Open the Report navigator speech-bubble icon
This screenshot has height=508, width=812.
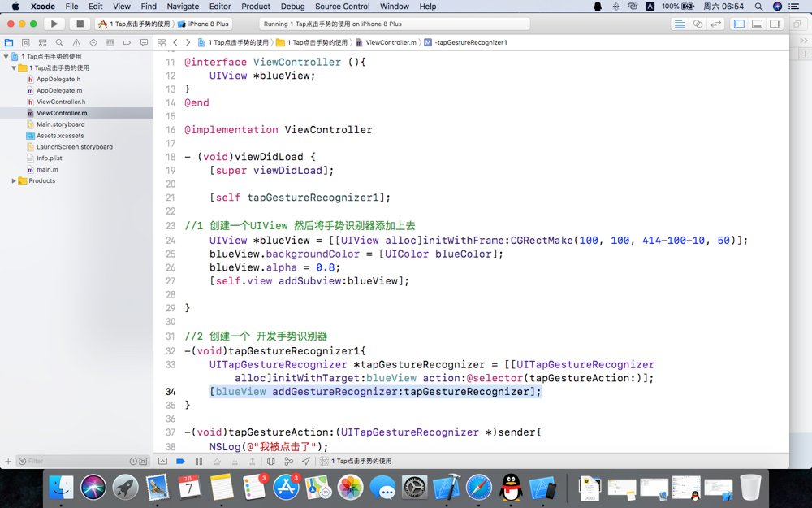pos(144,42)
